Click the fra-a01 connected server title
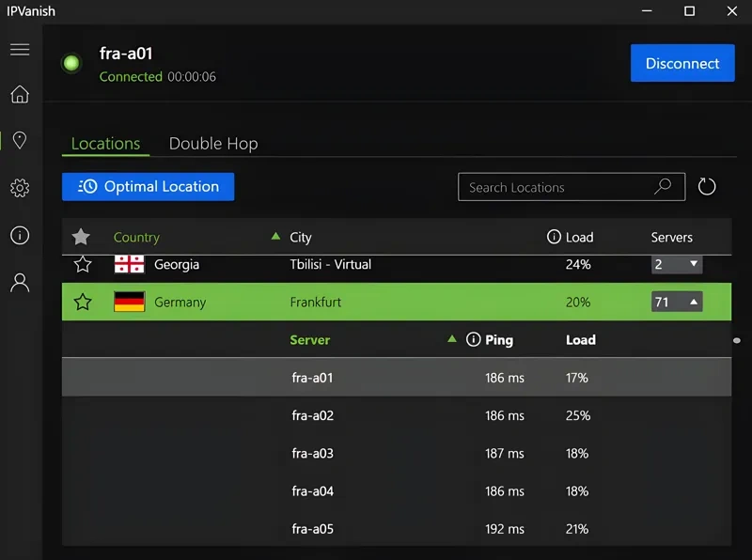This screenshot has height=560, width=752. [126, 54]
